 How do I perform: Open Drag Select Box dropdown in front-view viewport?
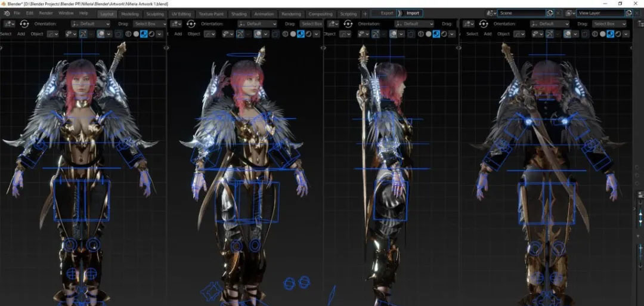[150, 24]
